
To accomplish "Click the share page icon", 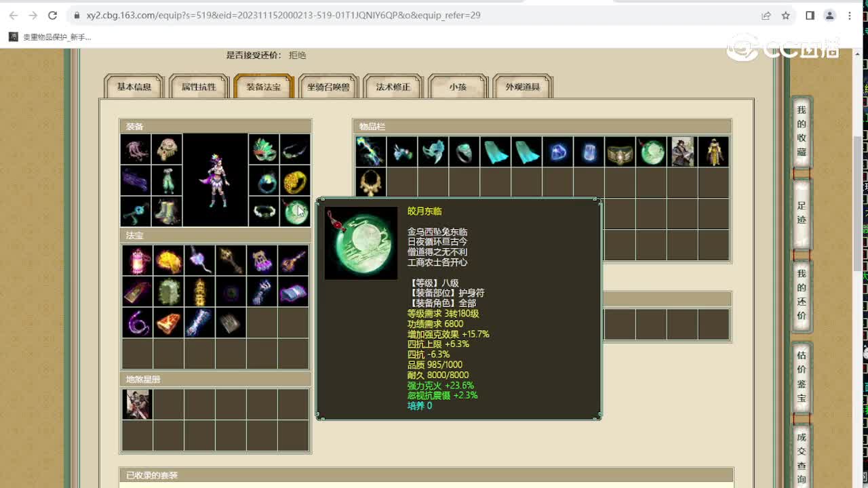I will click(x=766, y=15).
